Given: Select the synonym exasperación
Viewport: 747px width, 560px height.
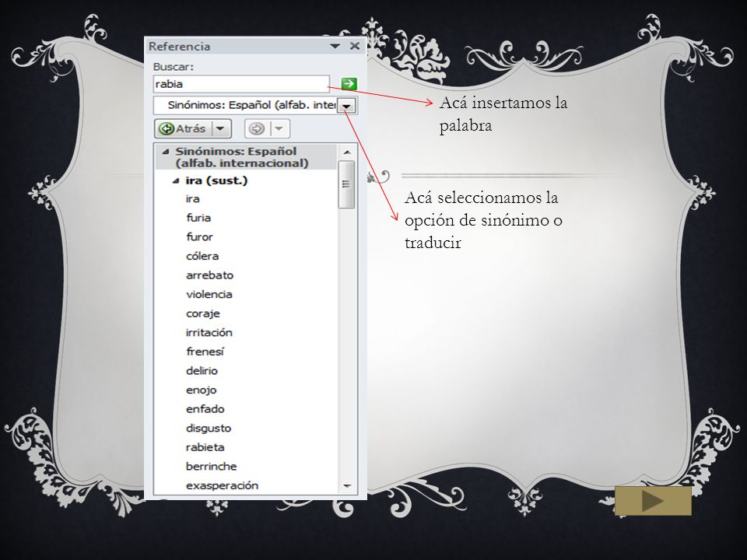Looking at the screenshot, I should click(222, 485).
